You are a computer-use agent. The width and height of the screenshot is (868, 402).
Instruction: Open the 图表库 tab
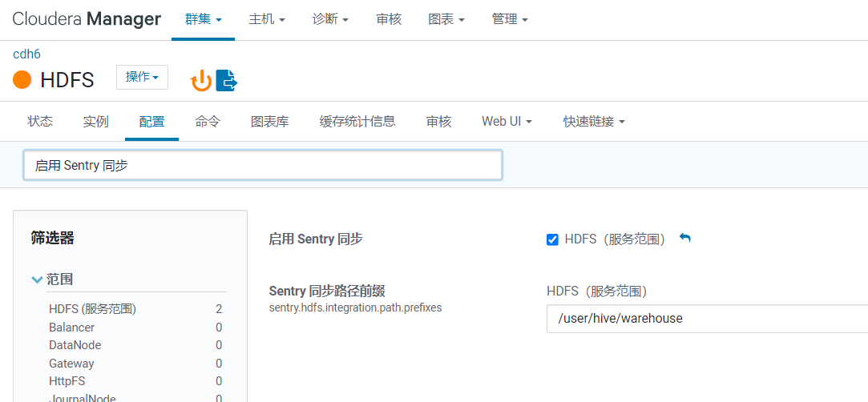(269, 121)
